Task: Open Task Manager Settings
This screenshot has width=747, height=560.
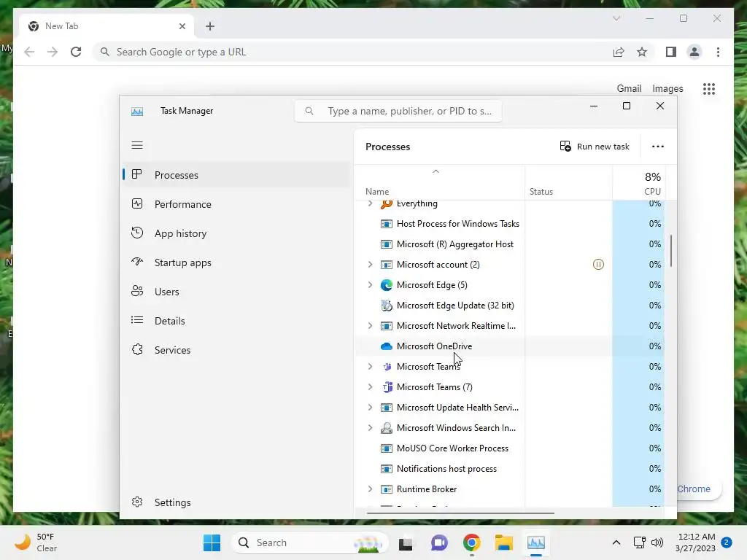Action: pos(236,502)
